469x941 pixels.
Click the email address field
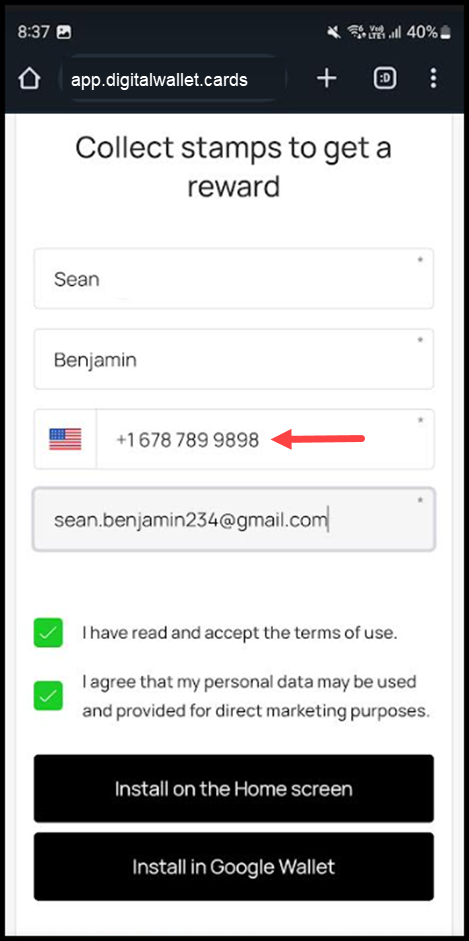tap(234, 520)
